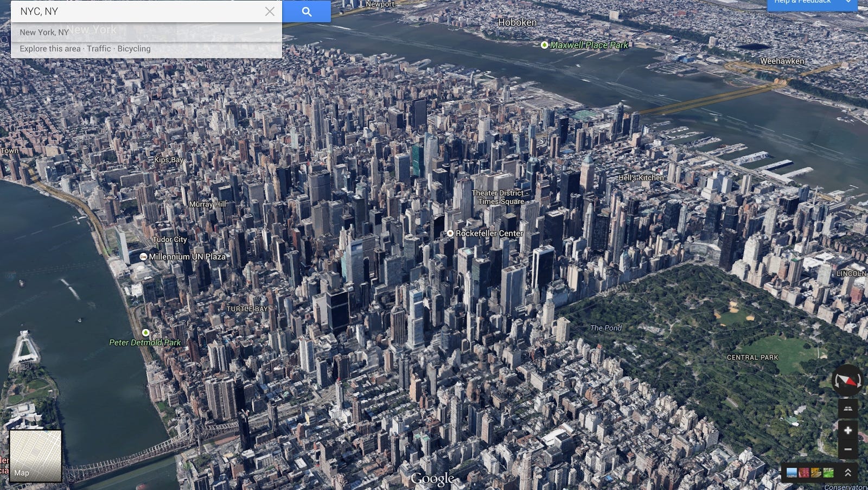Click the Tudor City label

coord(169,239)
